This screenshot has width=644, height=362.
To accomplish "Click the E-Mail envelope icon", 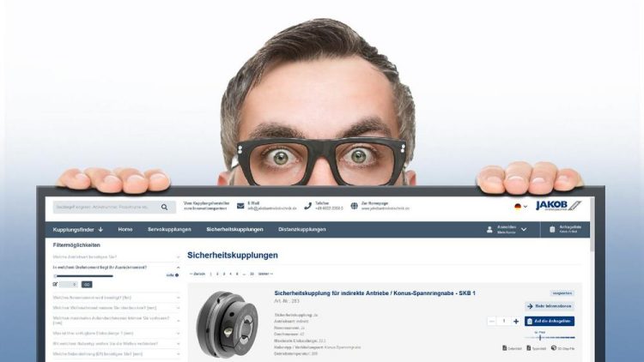I will tap(241, 206).
